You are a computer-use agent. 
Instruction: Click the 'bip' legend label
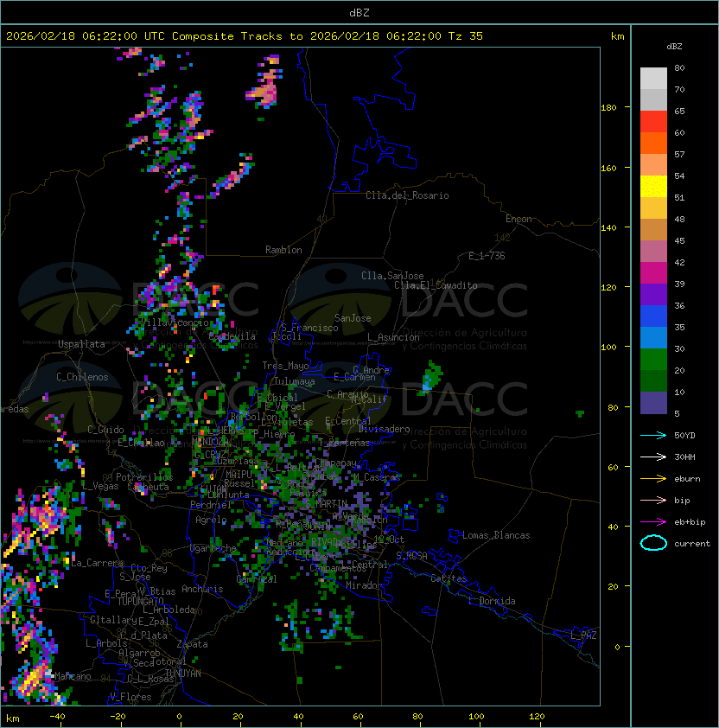(682, 501)
